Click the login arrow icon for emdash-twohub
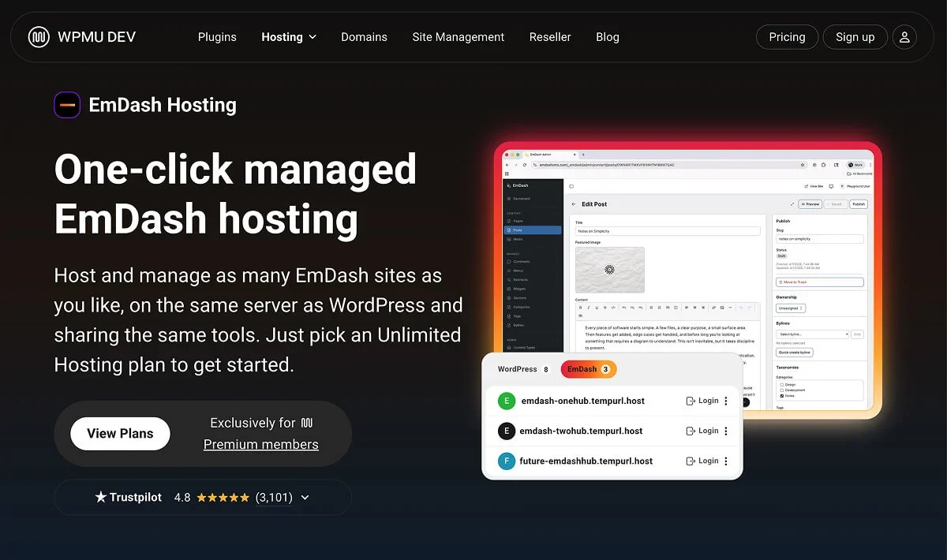This screenshot has height=560, width=947. 691,431
